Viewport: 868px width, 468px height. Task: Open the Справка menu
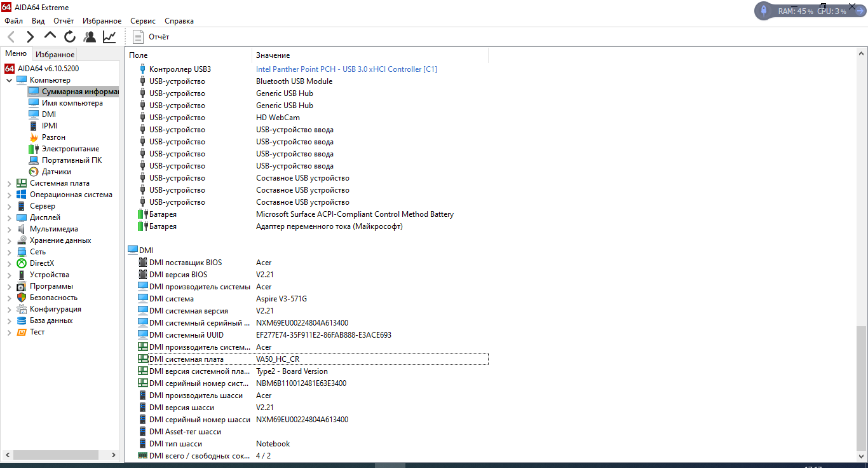pos(179,21)
